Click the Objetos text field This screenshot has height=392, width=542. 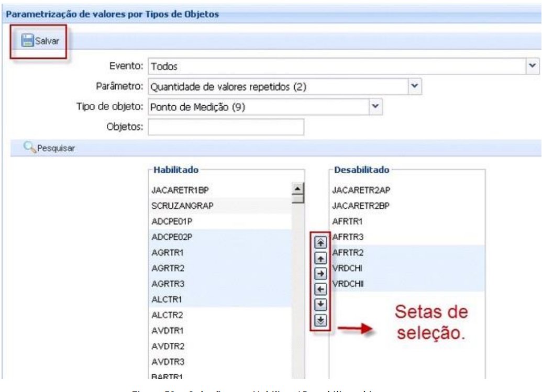click(x=226, y=127)
